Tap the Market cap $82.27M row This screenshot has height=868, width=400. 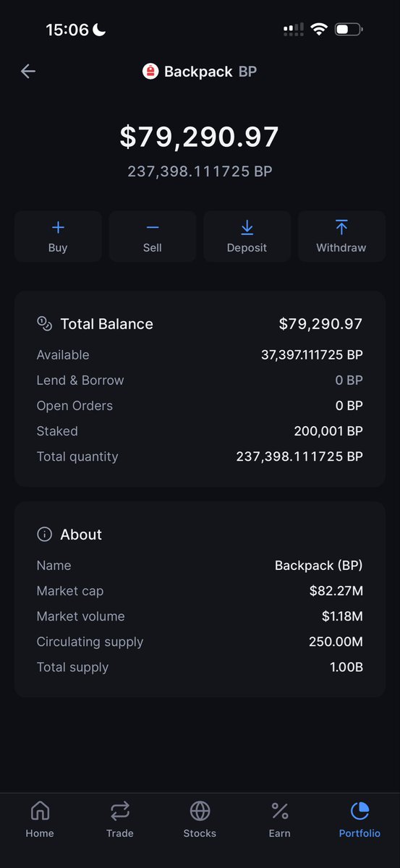200,591
